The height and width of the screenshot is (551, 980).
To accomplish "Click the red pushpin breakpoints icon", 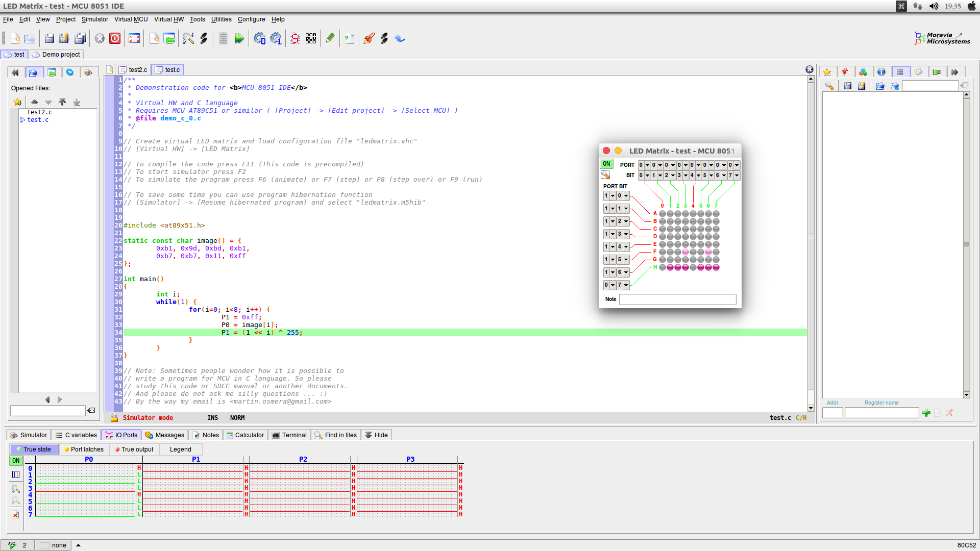I will click(x=845, y=72).
